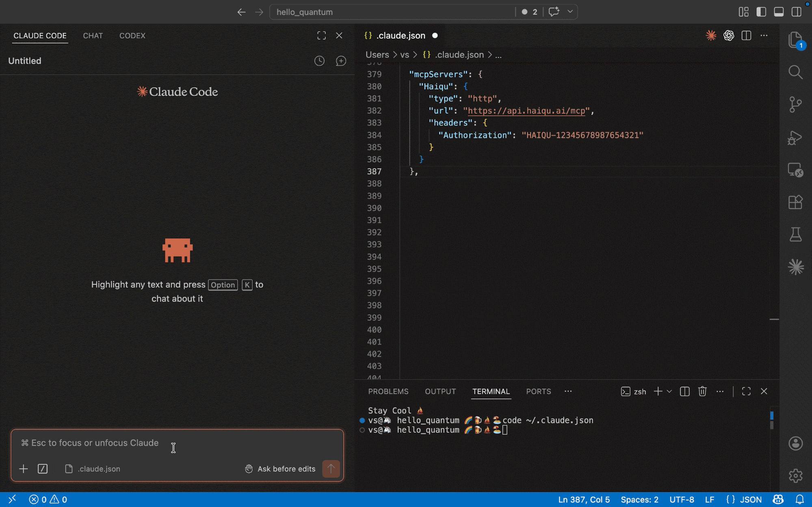Open the PROBLEMS panel tab
Image resolution: width=812 pixels, height=507 pixels.
coord(388,391)
